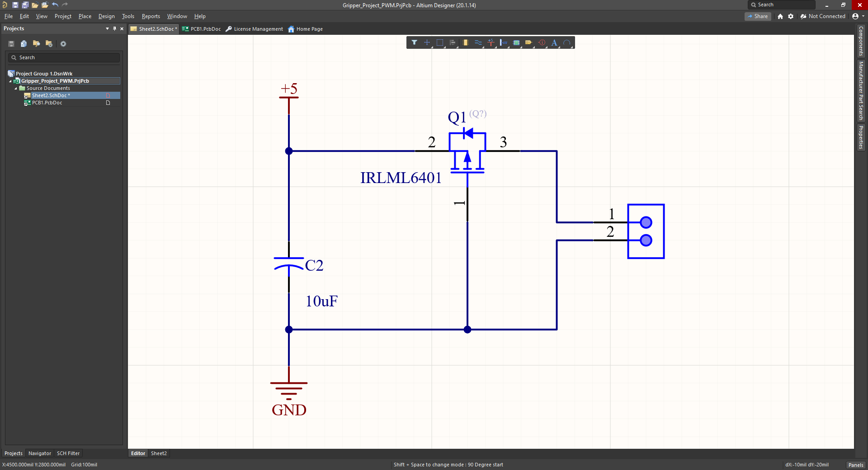Click the Undo arrow icon
This screenshot has height=470, width=868.
(55, 5)
